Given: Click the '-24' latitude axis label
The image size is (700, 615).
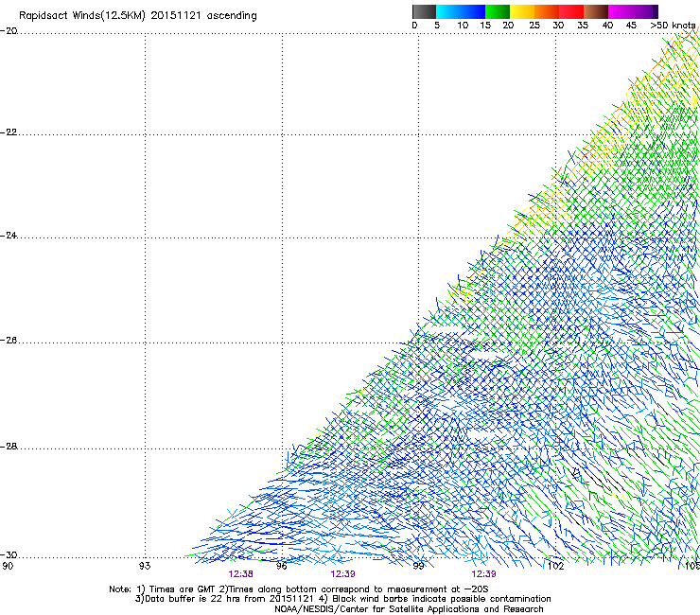Looking at the screenshot, I should (x=9, y=236).
